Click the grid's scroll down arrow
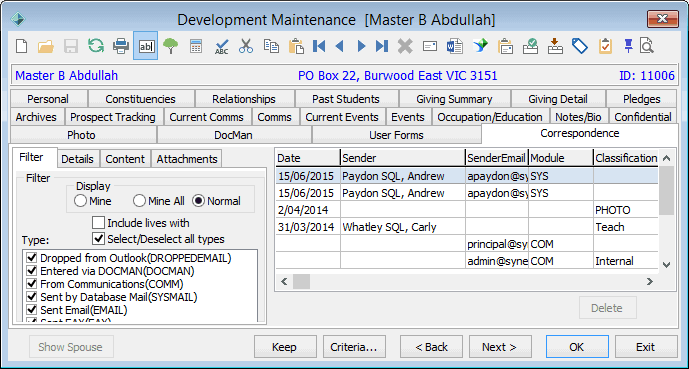This screenshot has height=369, width=689. click(x=666, y=265)
